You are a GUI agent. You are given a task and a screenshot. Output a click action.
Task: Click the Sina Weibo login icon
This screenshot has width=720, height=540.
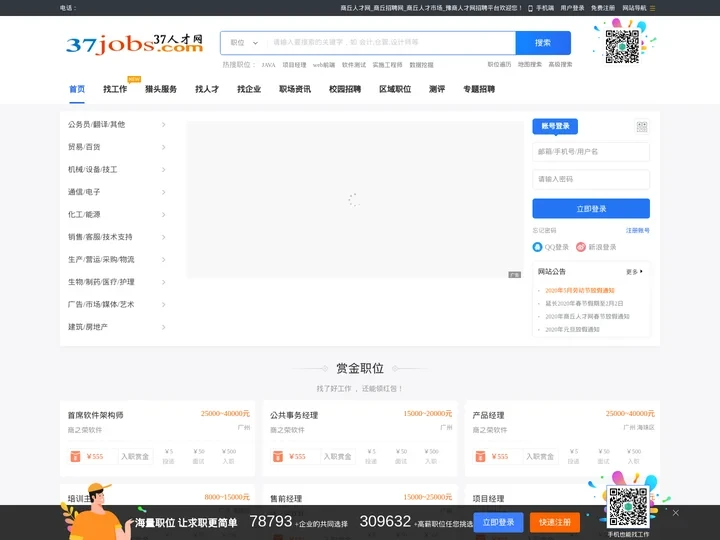coord(581,247)
